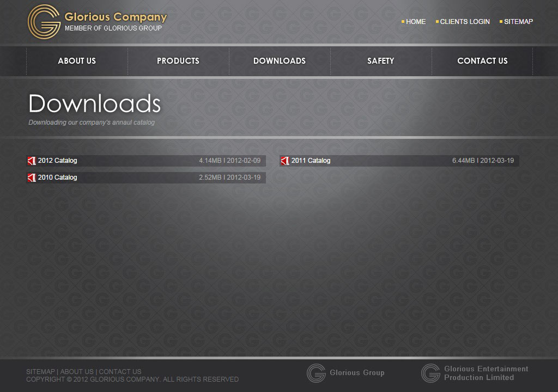Click the Home link at top
Viewport: 558px width, 392px height.
point(416,22)
